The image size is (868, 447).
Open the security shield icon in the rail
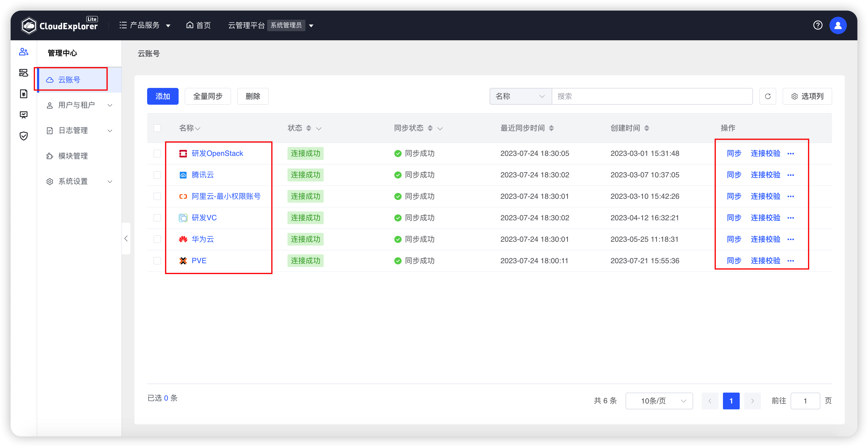(x=24, y=136)
